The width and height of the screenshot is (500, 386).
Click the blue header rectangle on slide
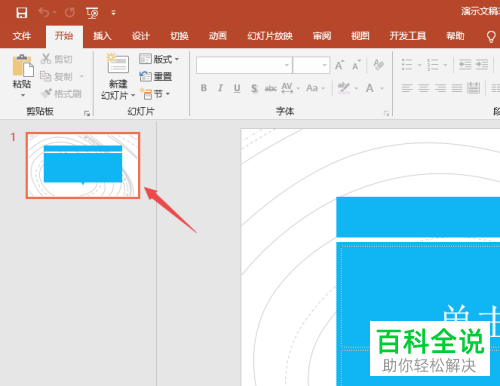(x=418, y=217)
